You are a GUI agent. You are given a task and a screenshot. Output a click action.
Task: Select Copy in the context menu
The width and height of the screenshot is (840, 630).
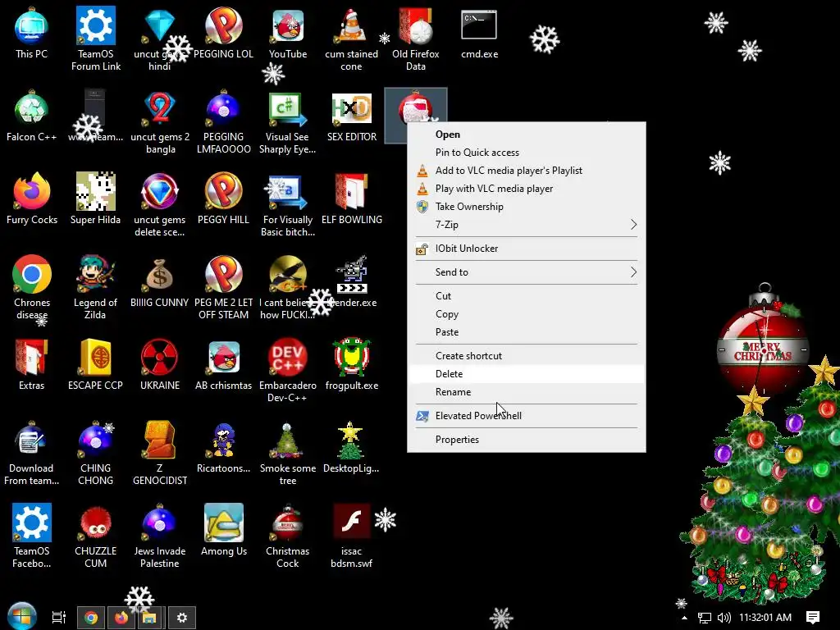(x=526, y=314)
